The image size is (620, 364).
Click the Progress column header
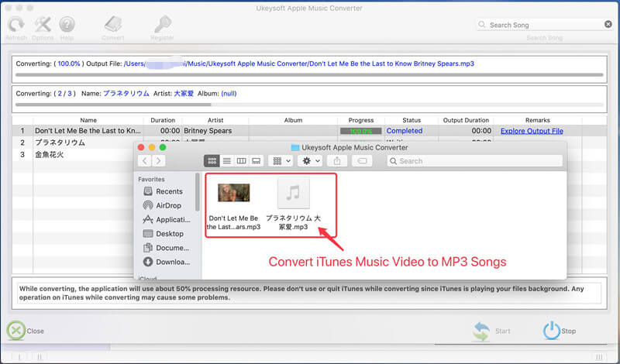361,120
